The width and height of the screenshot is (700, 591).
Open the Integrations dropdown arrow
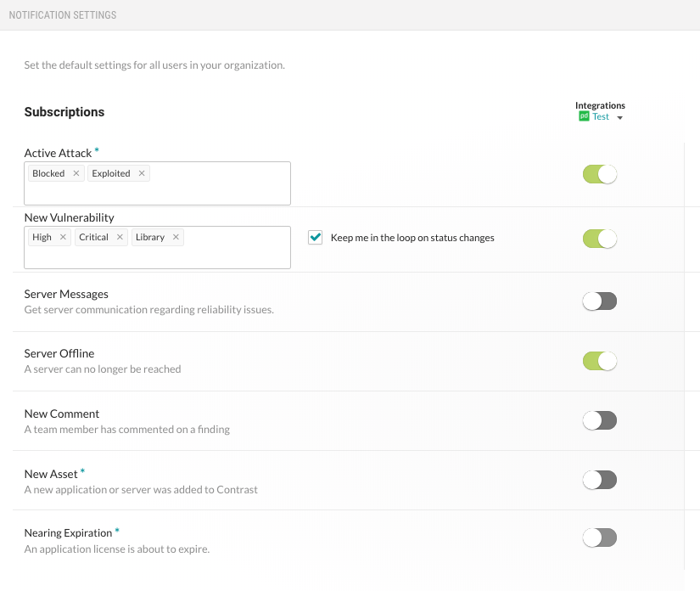[620, 118]
